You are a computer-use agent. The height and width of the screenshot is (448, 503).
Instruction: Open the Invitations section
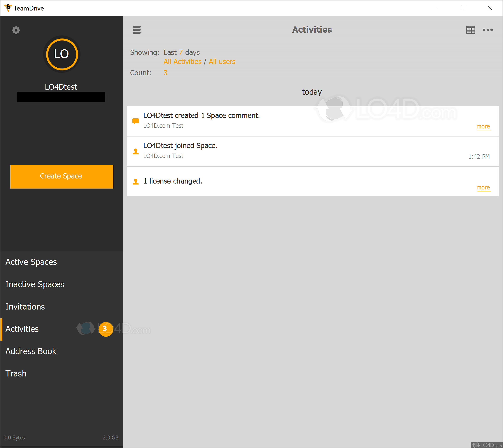tap(25, 306)
